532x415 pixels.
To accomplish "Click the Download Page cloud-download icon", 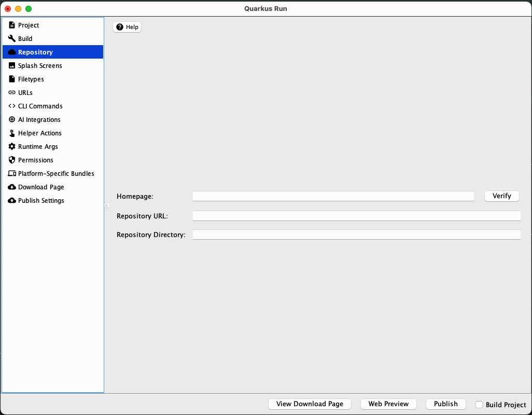I will click(12, 187).
